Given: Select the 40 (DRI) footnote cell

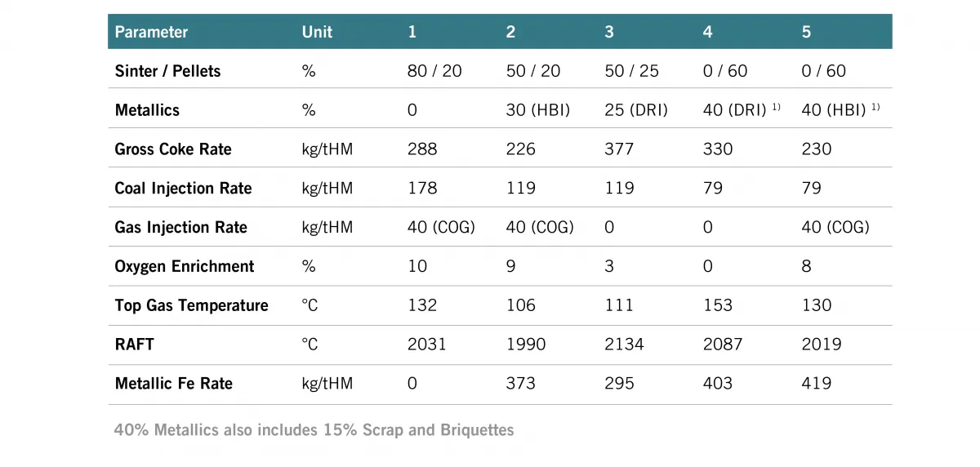Looking at the screenshot, I should (x=742, y=110).
